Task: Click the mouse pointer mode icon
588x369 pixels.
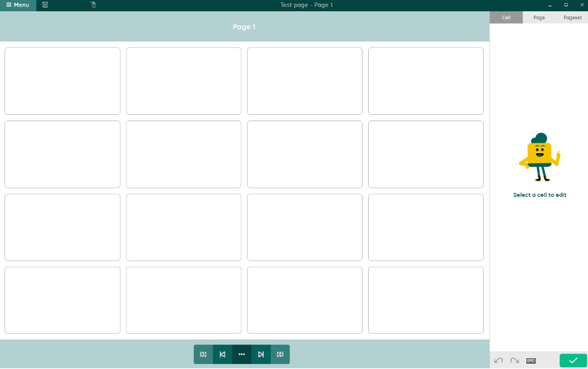Action: coord(94,5)
